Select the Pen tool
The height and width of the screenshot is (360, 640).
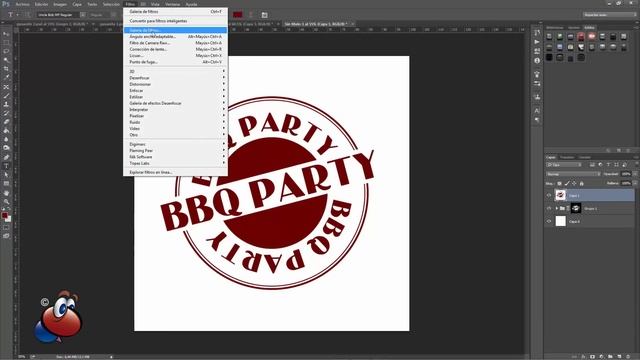(x=6, y=157)
